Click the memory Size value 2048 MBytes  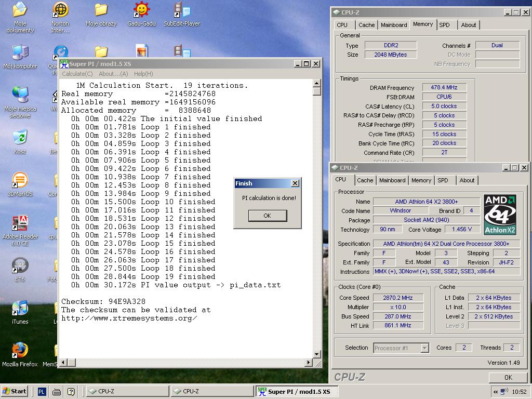point(391,55)
